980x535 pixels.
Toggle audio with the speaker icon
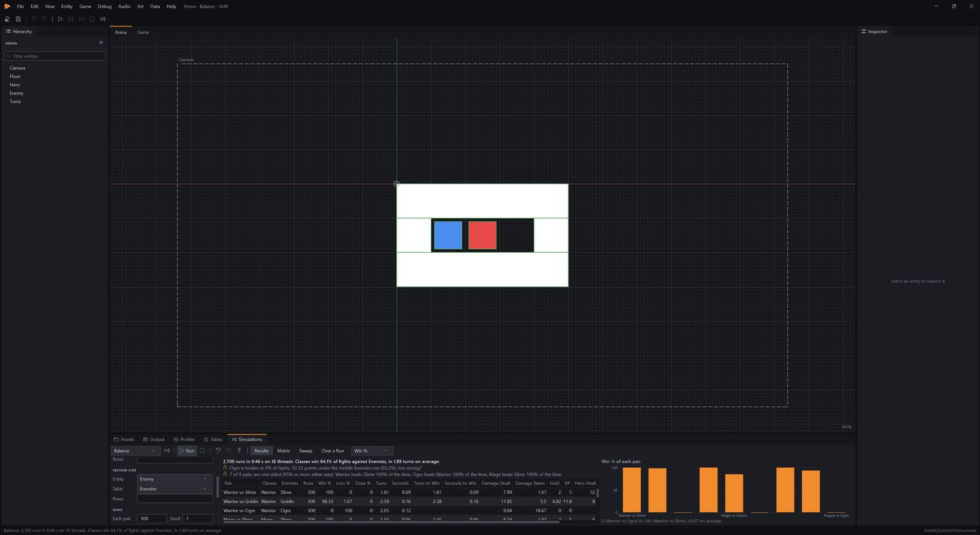pyautogui.click(x=103, y=19)
